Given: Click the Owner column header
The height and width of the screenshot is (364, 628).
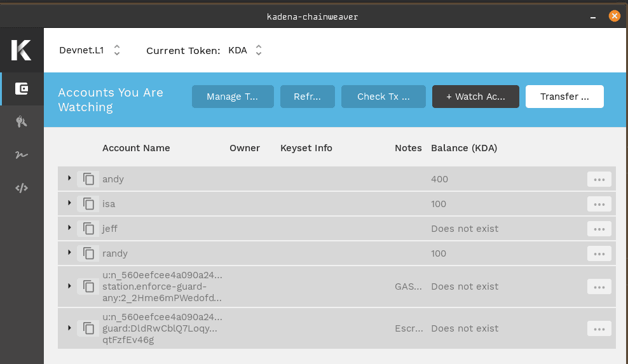Looking at the screenshot, I should (245, 148).
